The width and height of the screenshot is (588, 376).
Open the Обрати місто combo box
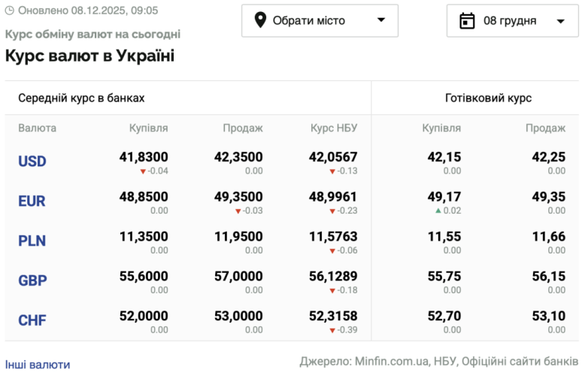point(320,20)
